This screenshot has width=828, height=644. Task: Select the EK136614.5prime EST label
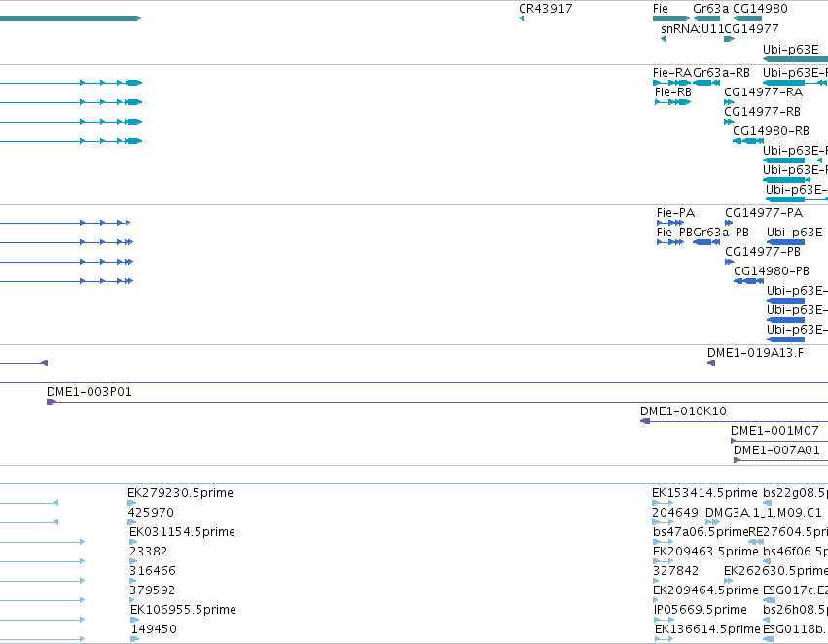click(707, 629)
